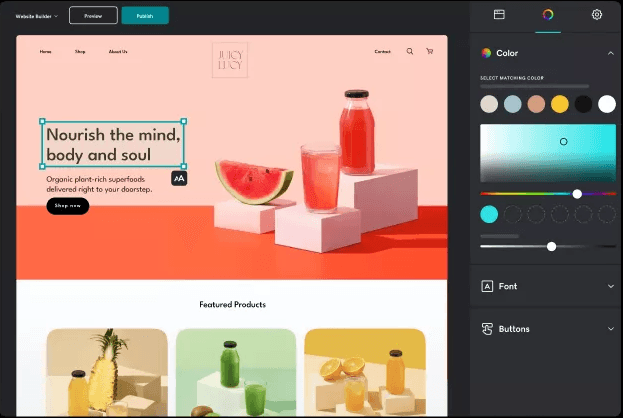Click the orange juice product thumbnail
The height and width of the screenshot is (418, 623).
pyautogui.click(x=365, y=372)
